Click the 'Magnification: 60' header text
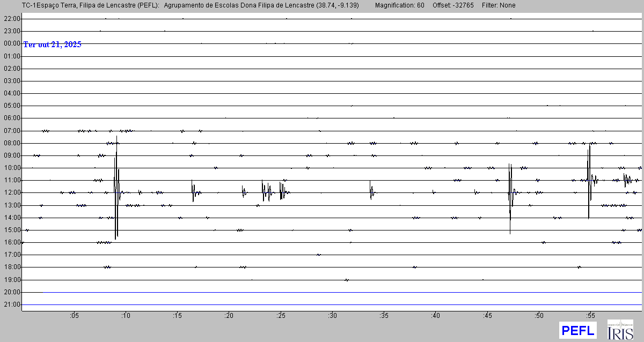The width and height of the screenshot is (644, 342). tap(399, 5)
